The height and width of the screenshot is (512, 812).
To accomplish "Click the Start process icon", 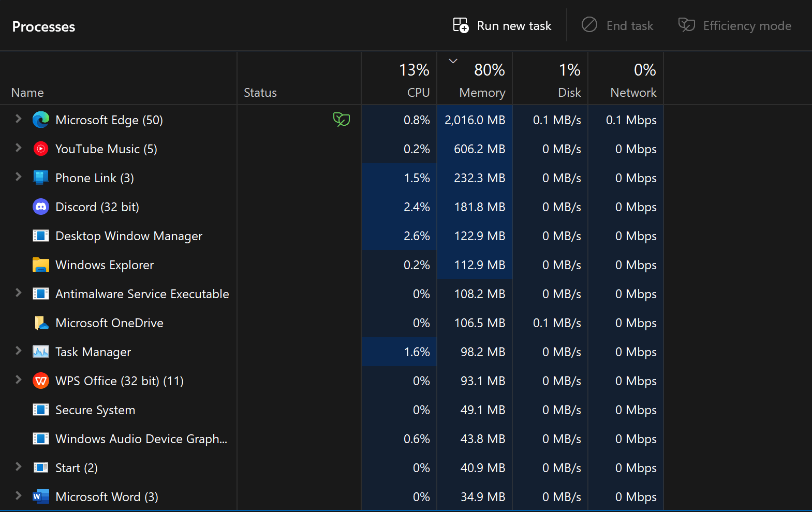I will point(41,468).
